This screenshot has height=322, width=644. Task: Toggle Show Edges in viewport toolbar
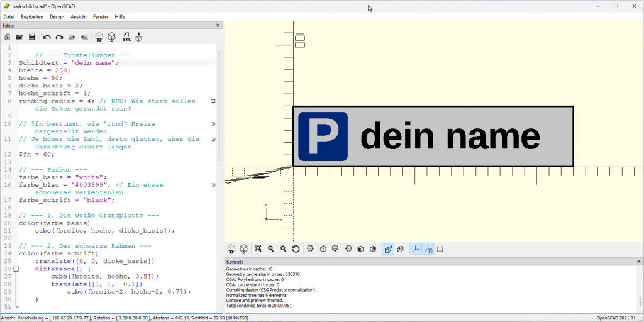(x=440, y=249)
